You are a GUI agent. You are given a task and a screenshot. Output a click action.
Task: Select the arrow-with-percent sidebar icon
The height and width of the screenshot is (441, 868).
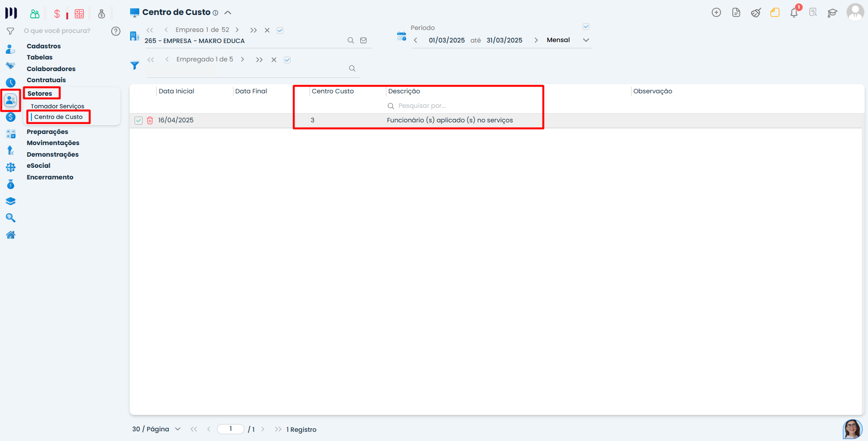11,151
